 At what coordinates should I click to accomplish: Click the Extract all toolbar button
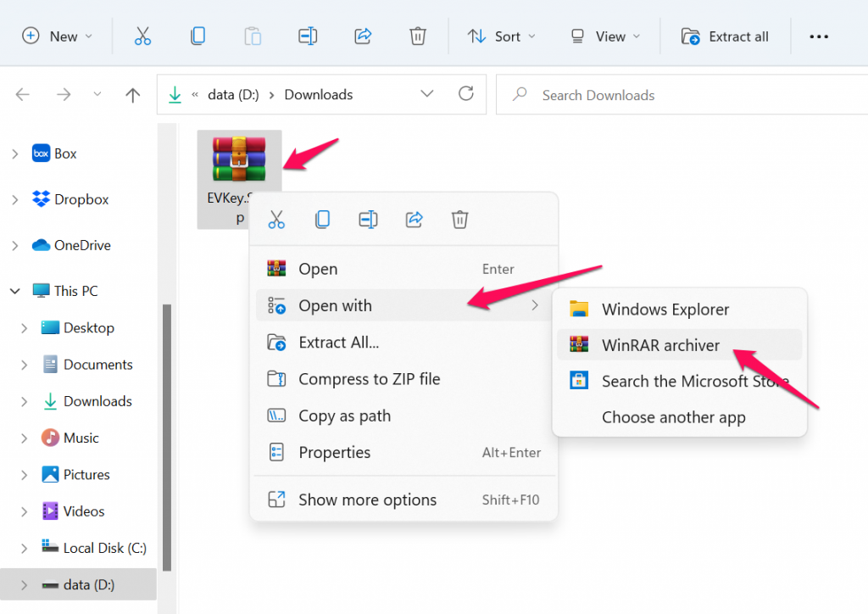coord(726,36)
